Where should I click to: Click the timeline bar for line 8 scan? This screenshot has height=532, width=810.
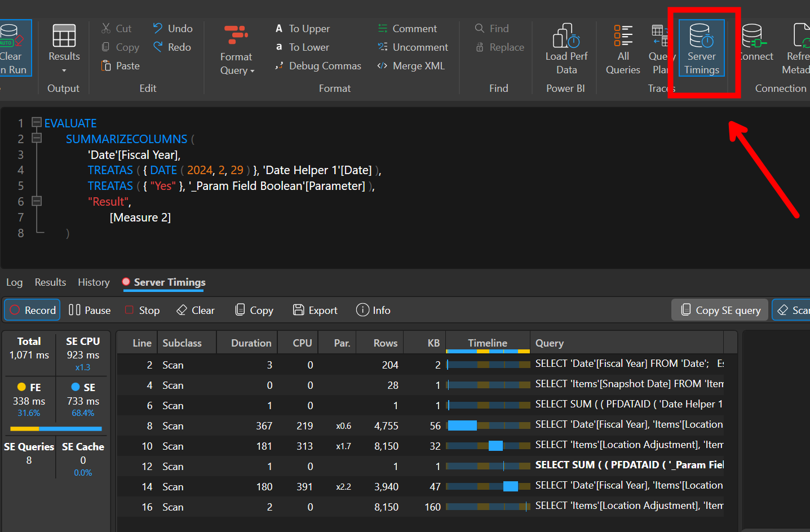463,425
